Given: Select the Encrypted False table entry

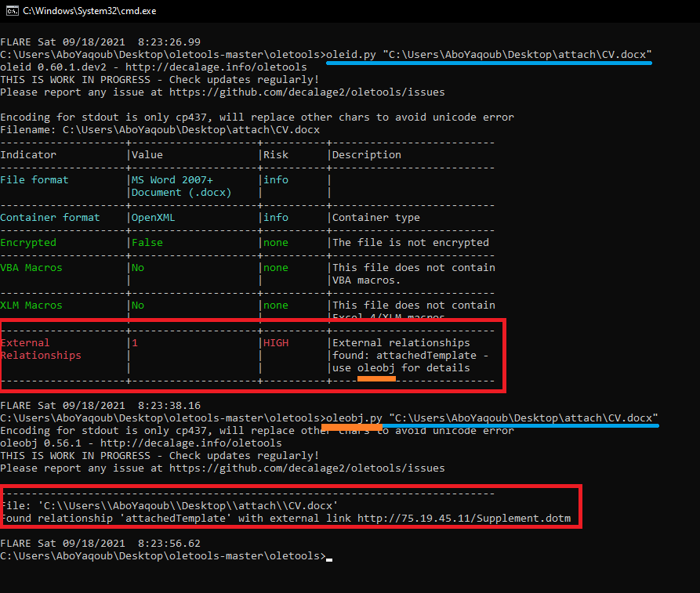Looking at the screenshot, I should pos(149,242).
